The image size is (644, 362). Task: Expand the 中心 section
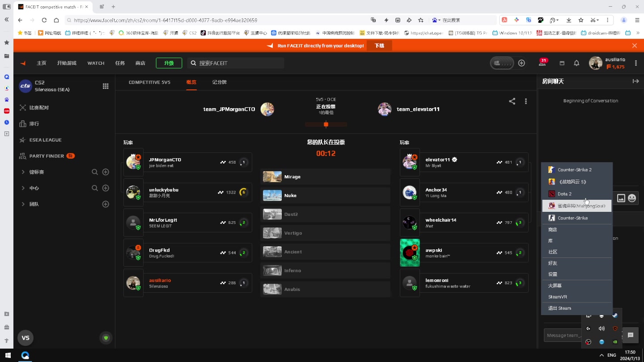tap(23, 188)
